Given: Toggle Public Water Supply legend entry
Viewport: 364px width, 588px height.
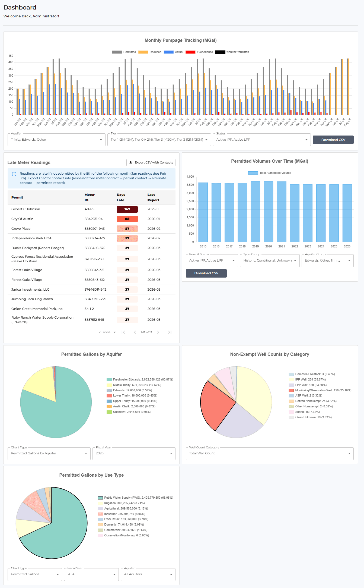Looking at the screenshot, I should (135, 498).
